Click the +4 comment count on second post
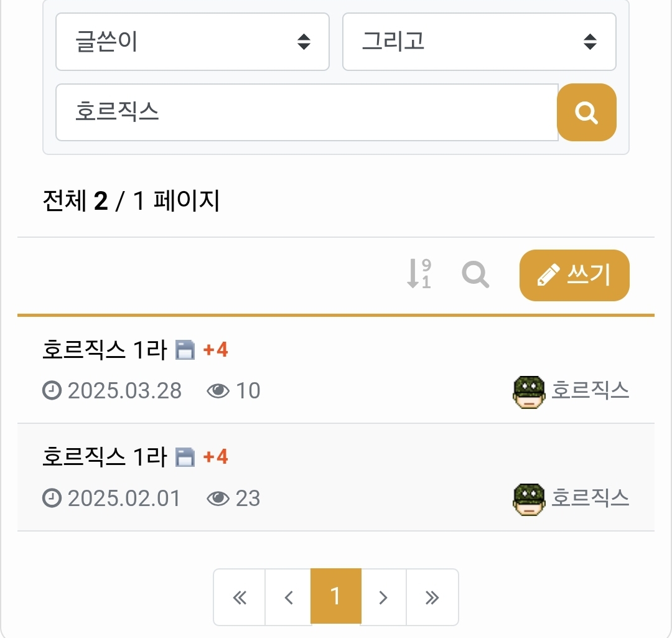Viewport: 672px width, 638px height. (216, 458)
